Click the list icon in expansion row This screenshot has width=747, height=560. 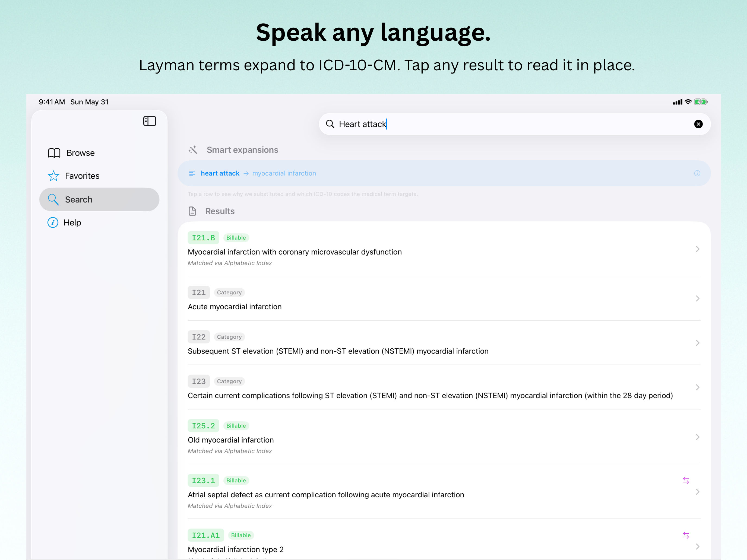click(192, 173)
